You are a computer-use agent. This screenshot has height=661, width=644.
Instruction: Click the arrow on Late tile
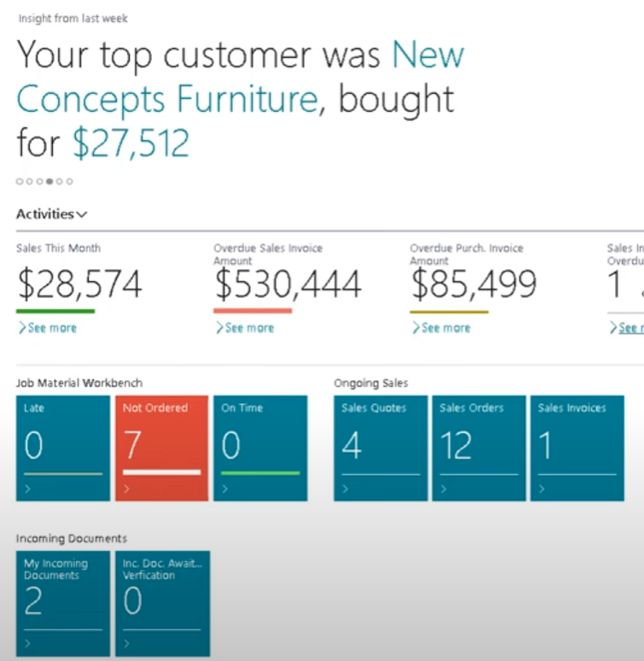28,489
